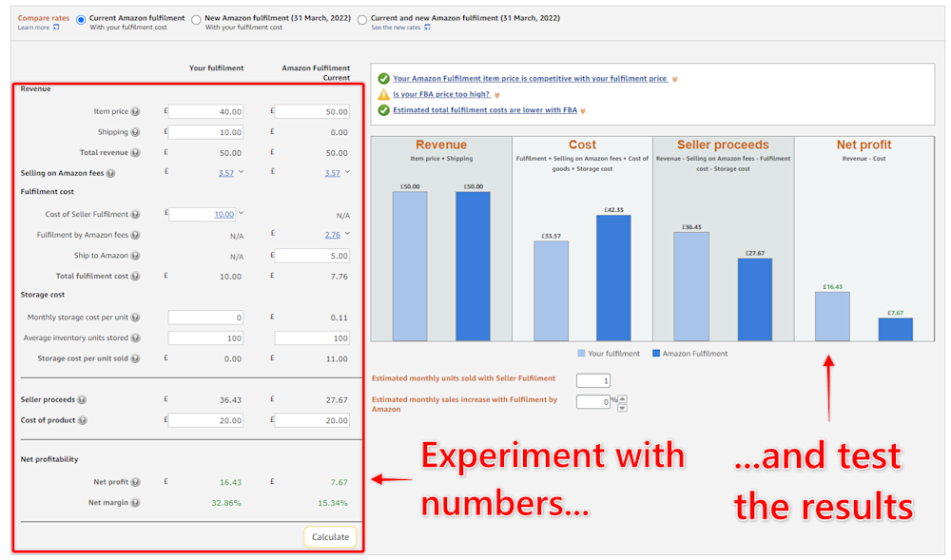Open Is your FBA price too high link

tap(441, 94)
